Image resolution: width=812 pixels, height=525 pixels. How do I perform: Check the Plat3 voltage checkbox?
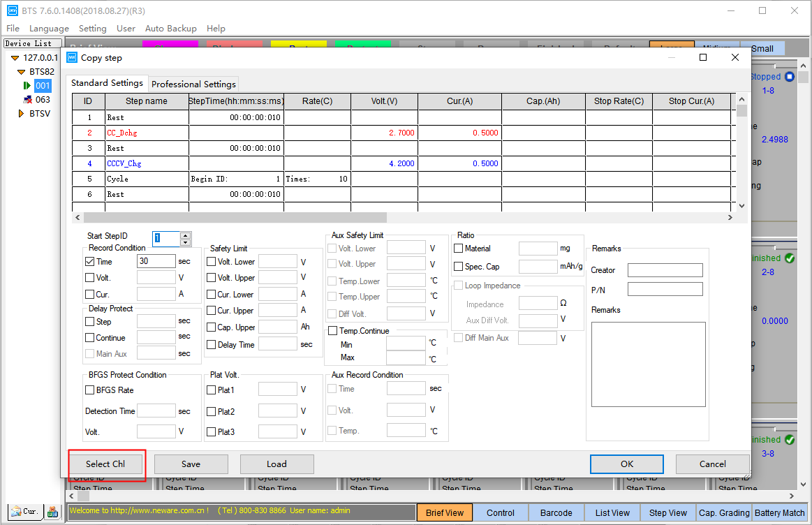click(x=212, y=432)
